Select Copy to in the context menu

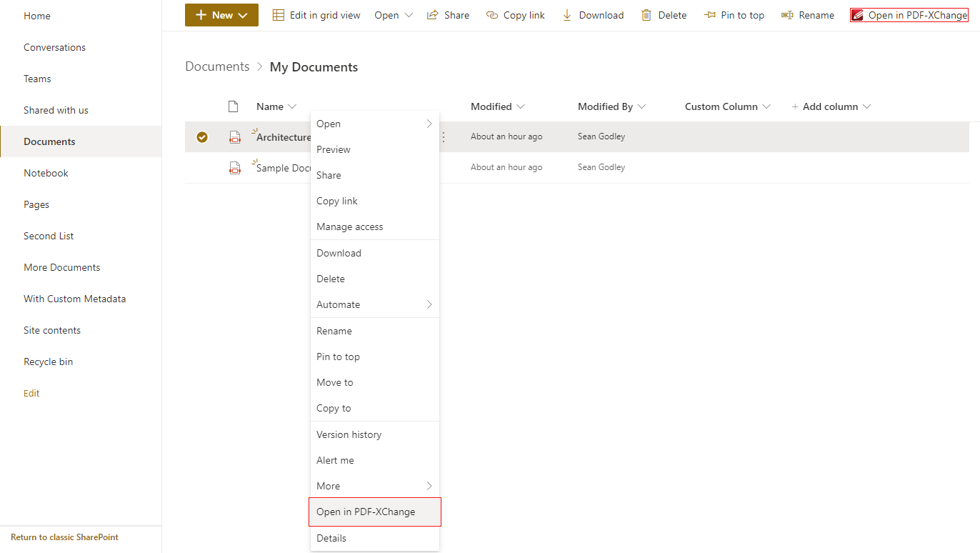(375, 408)
